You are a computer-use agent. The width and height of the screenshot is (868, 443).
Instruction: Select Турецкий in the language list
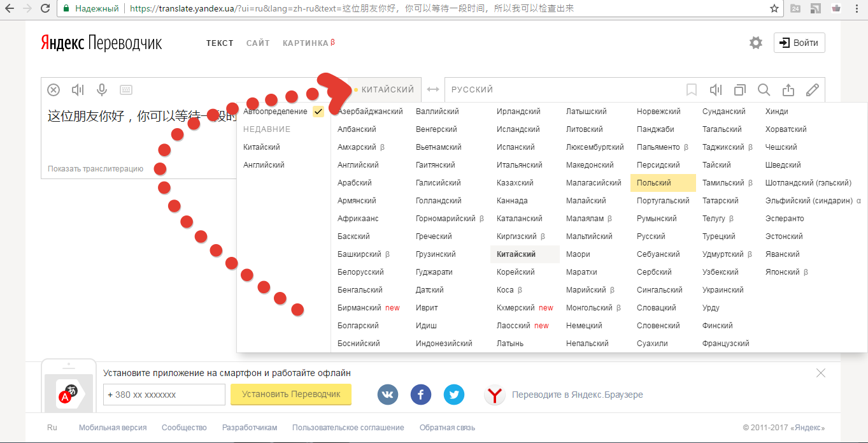719,236
